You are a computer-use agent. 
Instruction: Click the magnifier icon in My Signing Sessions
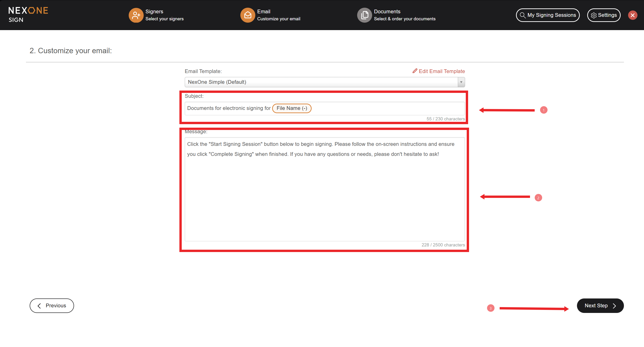click(523, 15)
